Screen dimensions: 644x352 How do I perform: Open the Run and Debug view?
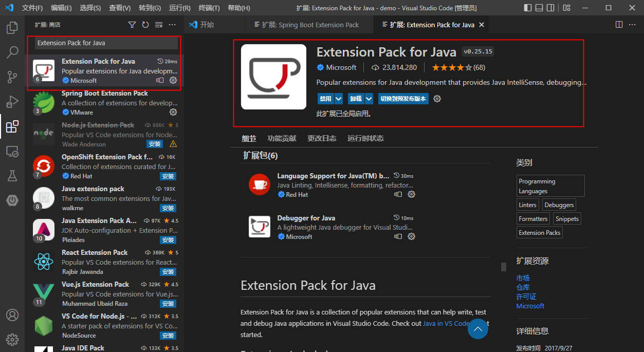point(12,101)
